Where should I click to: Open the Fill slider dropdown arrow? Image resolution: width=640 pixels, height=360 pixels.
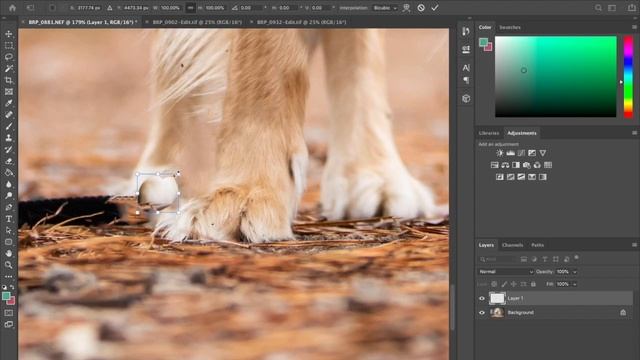[x=575, y=284]
